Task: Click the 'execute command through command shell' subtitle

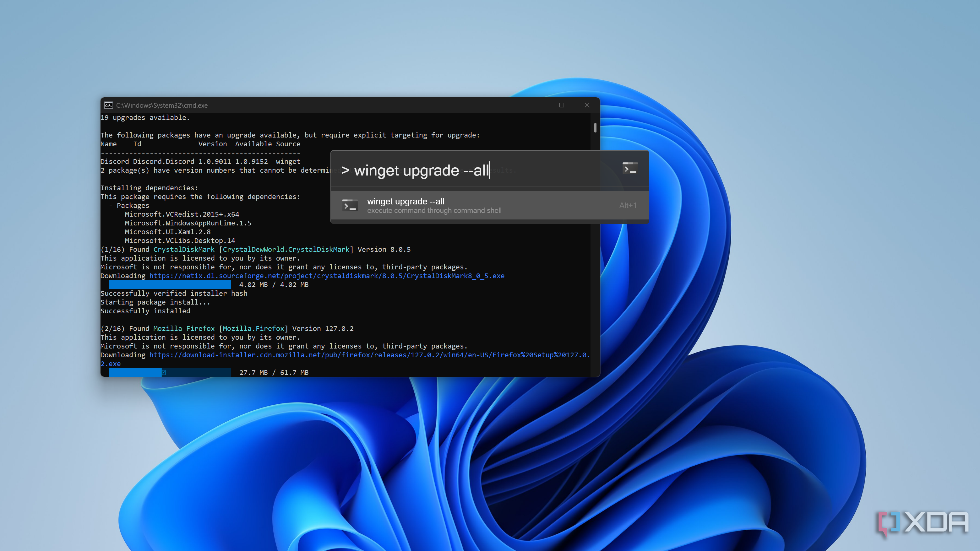Action: (x=434, y=211)
